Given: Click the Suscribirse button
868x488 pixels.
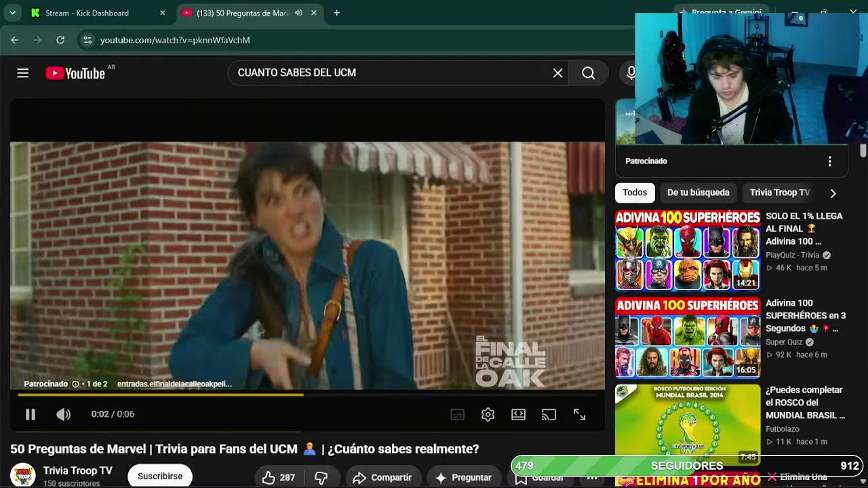Looking at the screenshot, I should tap(160, 476).
